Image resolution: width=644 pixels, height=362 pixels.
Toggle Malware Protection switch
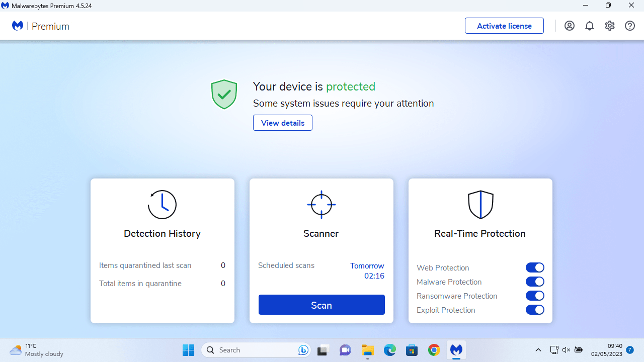coord(535,282)
